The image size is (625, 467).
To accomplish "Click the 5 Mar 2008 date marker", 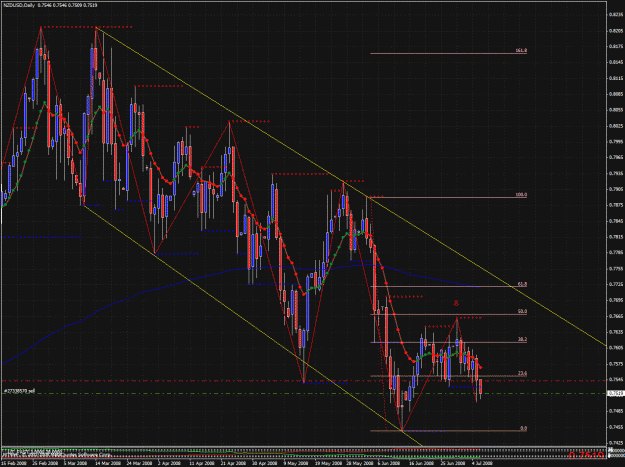I will point(76,463).
